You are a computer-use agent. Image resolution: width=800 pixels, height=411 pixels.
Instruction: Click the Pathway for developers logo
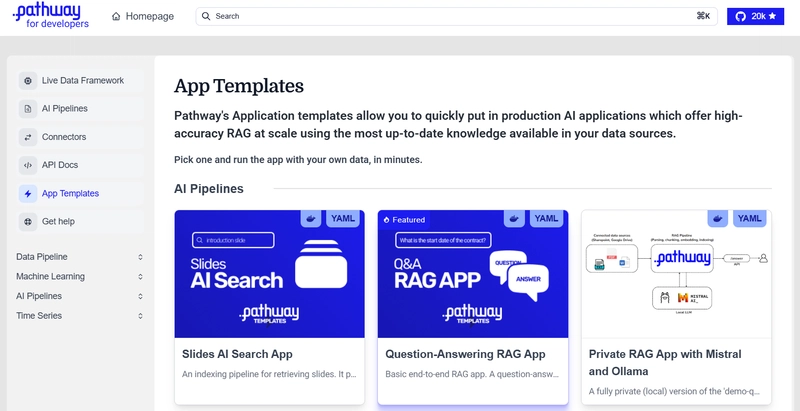(x=51, y=16)
